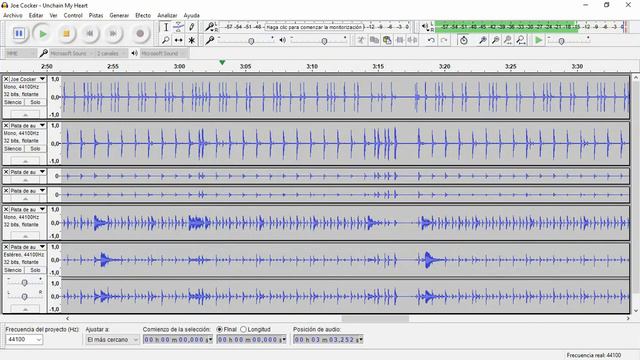Click the Trim audio icon
Image resolution: width=640 pixels, height=360 pixels.
[400, 40]
